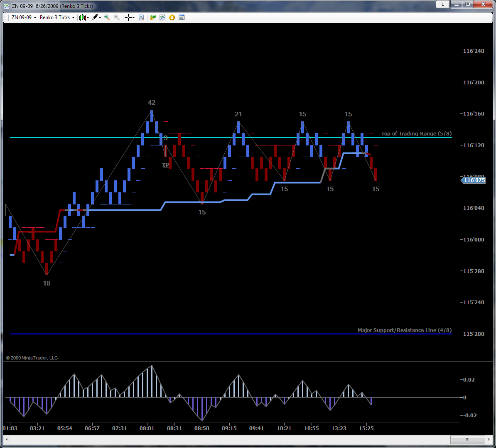Click the swing high label 42
The image size is (496, 448).
tap(152, 103)
